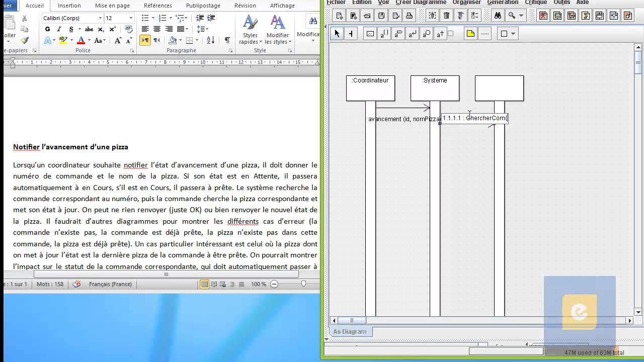Click the Word zoom out minus button

tap(274, 284)
